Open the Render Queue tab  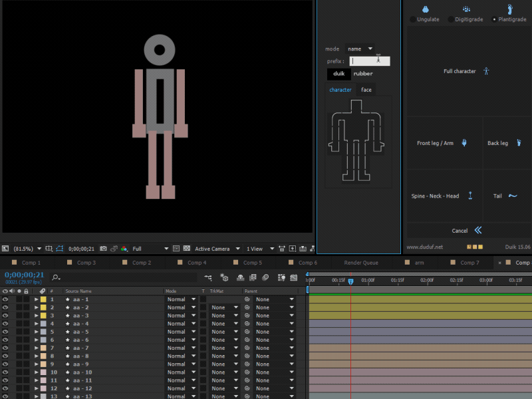[360, 263]
